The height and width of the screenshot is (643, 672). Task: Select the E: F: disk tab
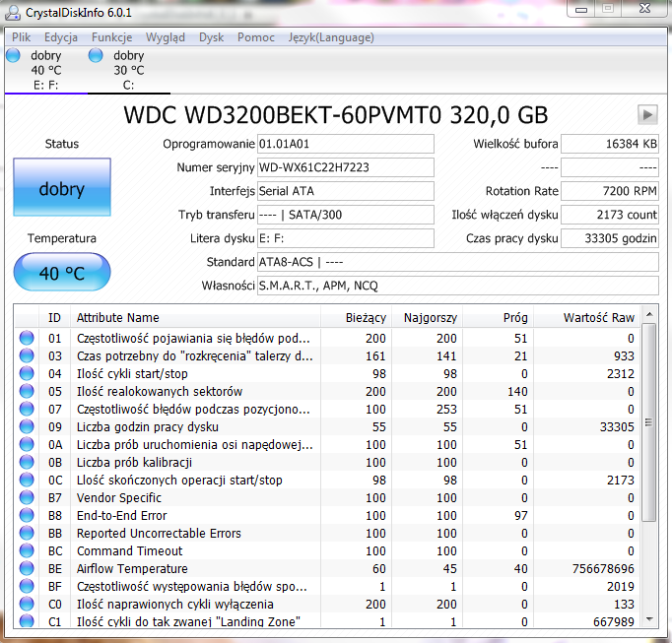click(46, 70)
